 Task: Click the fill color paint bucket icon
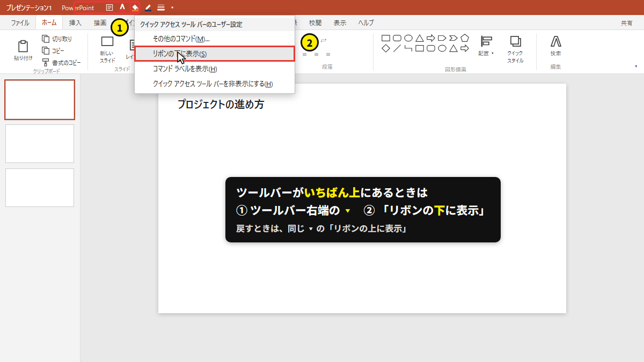pyautogui.click(x=135, y=8)
